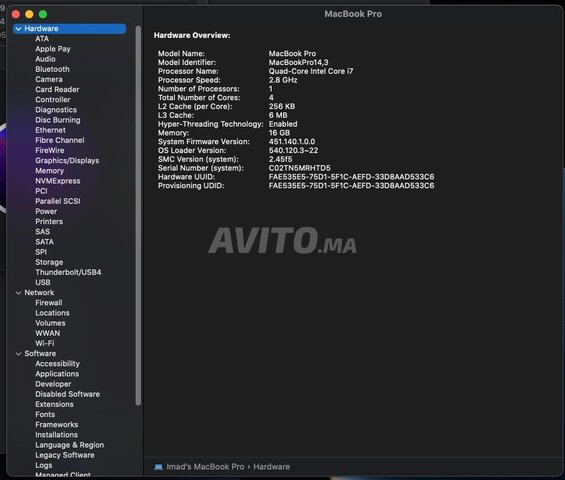Image resolution: width=565 pixels, height=480 pixels.
Task: Select WWAN entry
Action: 48,333
